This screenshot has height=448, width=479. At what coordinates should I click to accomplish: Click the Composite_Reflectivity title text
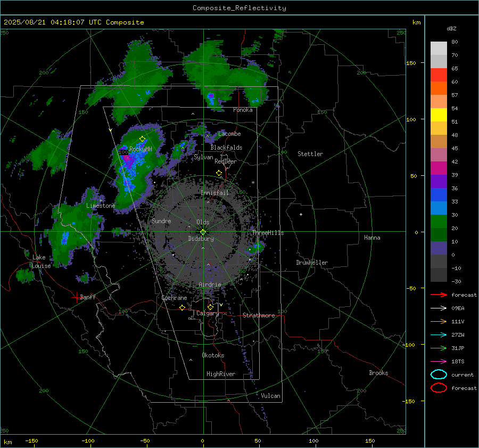pos(240,8)
